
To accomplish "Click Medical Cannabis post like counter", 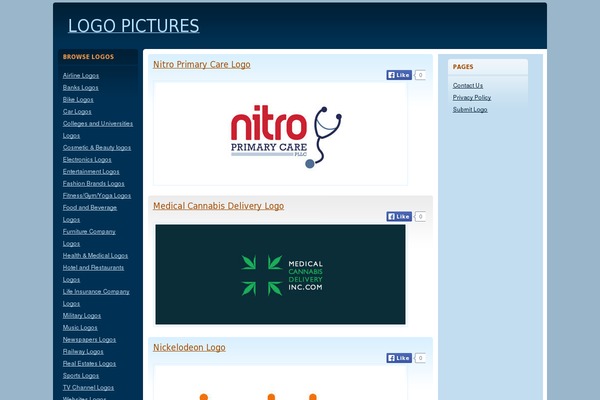I will tap(420, 217).
